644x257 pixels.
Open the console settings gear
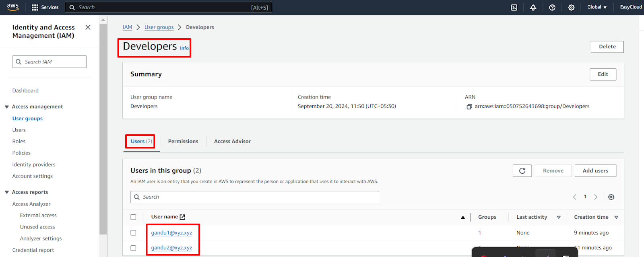[x=571, y=7]
